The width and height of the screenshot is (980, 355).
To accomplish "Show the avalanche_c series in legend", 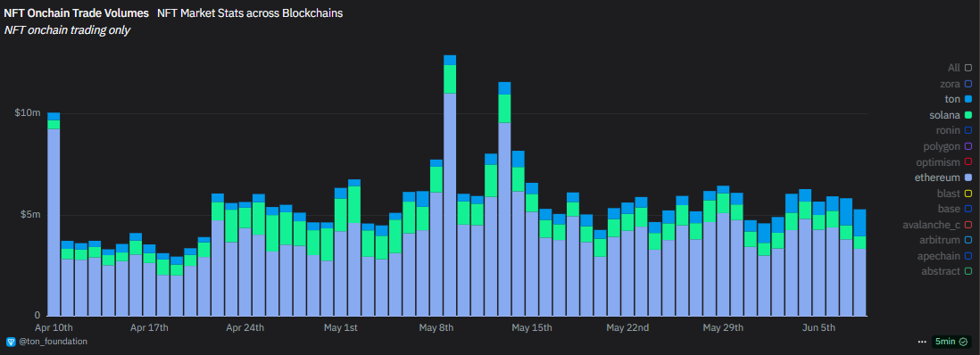I will (x=968, y=225).
